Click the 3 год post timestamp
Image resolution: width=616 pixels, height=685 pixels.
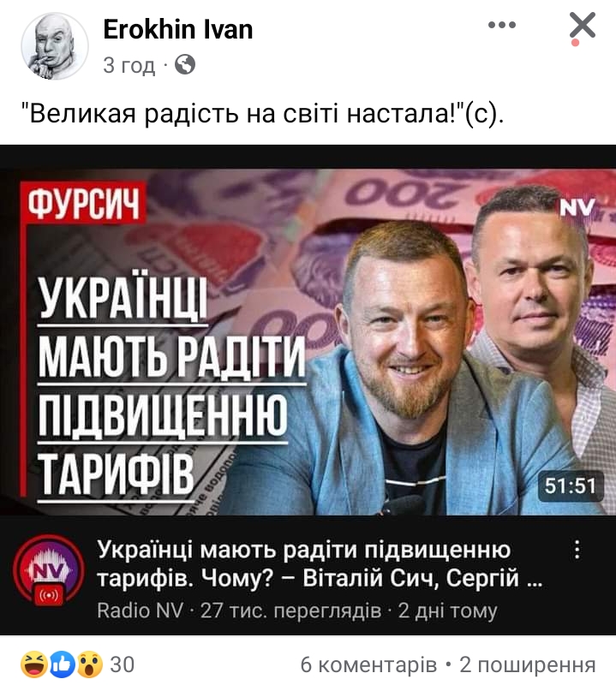(129, 65)
